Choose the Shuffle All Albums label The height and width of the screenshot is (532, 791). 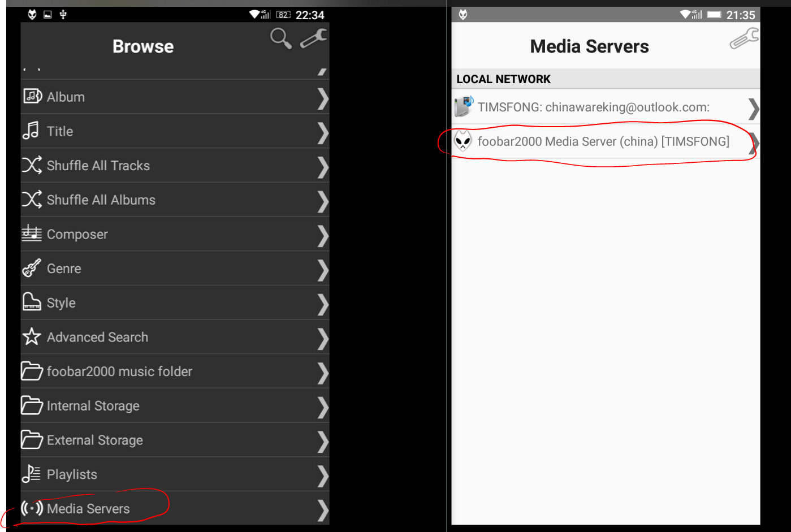tap(101, 200)
